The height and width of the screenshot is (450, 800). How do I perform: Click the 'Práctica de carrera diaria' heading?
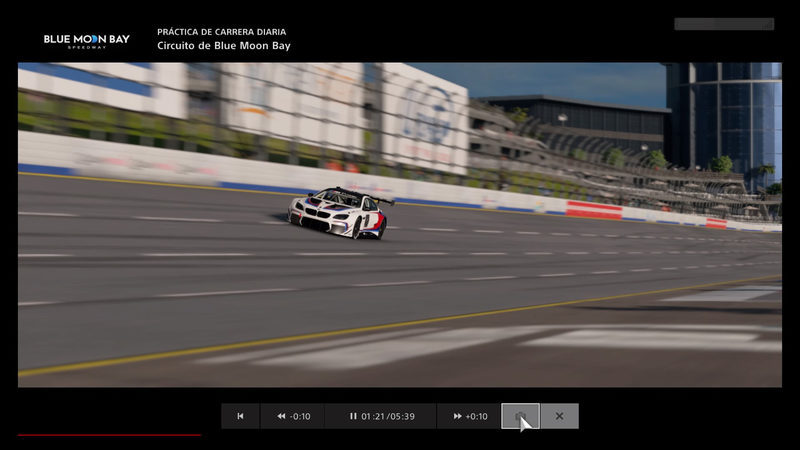[x=221, y=32]
